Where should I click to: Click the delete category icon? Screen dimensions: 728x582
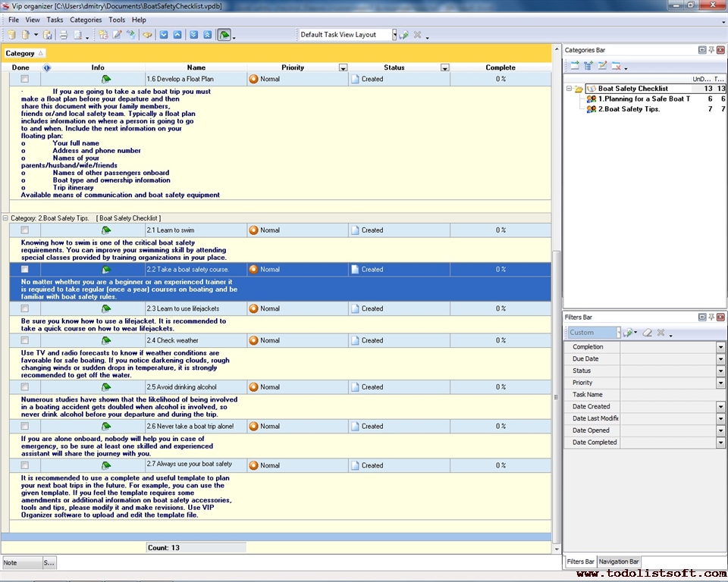(617, 66)
